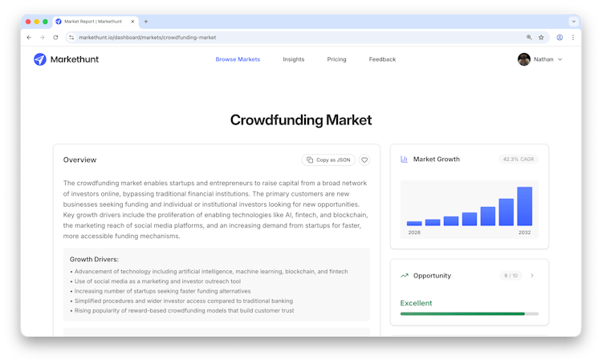Image resolution: width=602 pixels, height=364 pixels.
Task: Open the Feedback navigation item
Action: [x=382, y=59]
